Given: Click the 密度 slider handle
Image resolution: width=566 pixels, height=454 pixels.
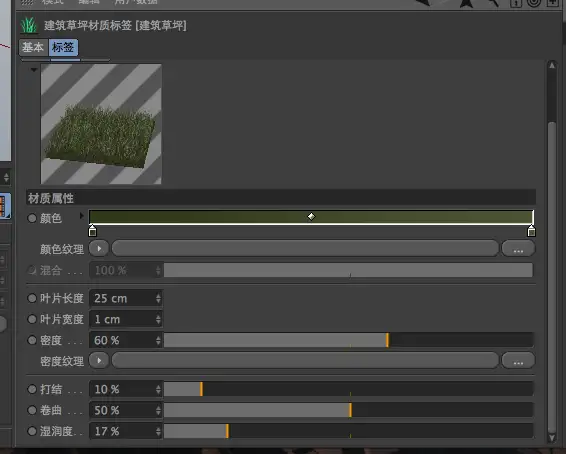Looking at the screenshot, I should (x=387, y=340).
